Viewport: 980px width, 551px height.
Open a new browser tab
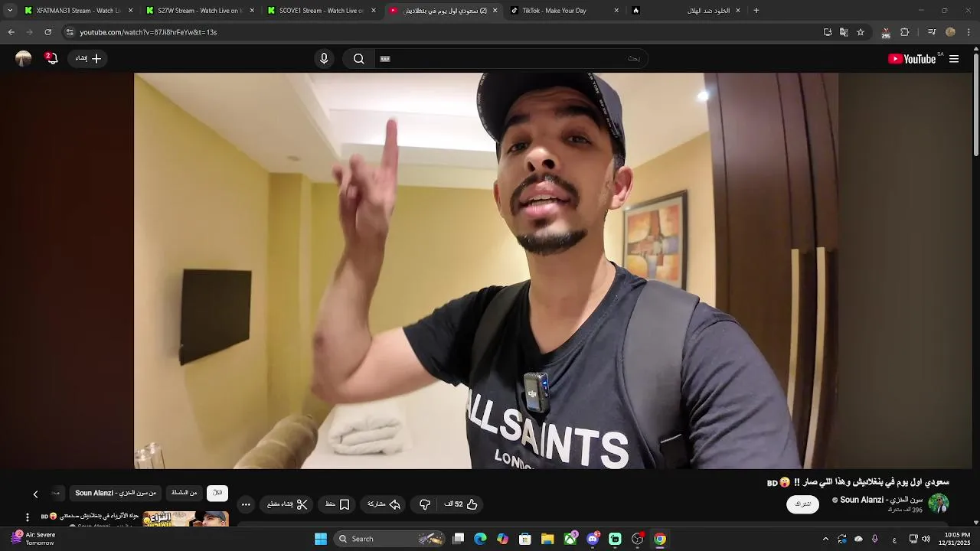(x=756, y=11)
